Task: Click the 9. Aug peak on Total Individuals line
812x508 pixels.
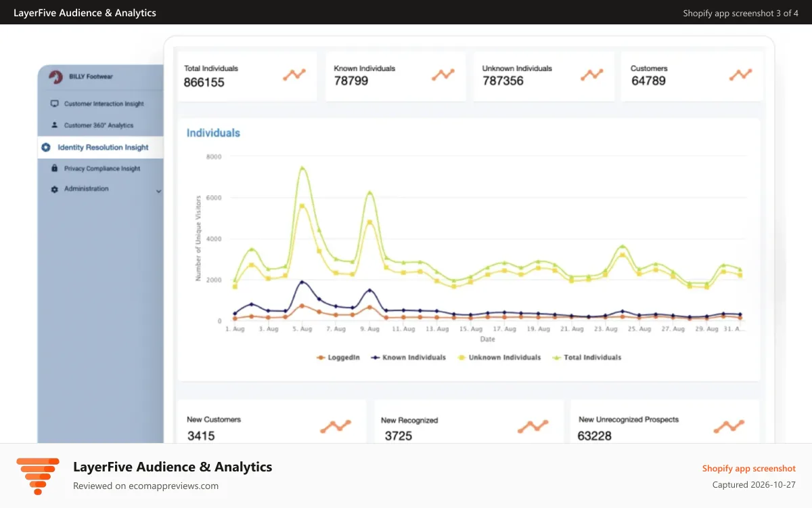Action: click(x=369, y=192)
